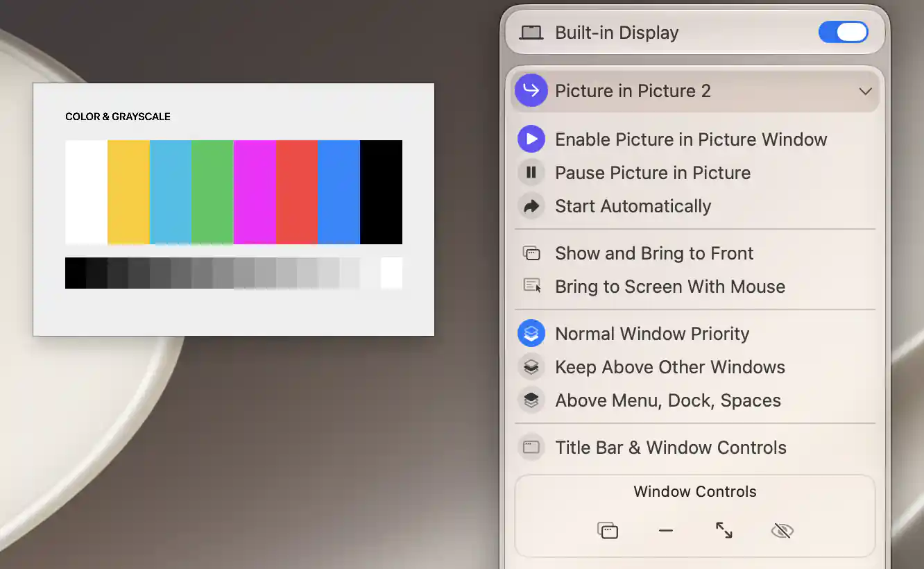The image size is (924, 569).
Task: Click the windows icon for Show and Bring to Front
Action: (x=531, y=253)
